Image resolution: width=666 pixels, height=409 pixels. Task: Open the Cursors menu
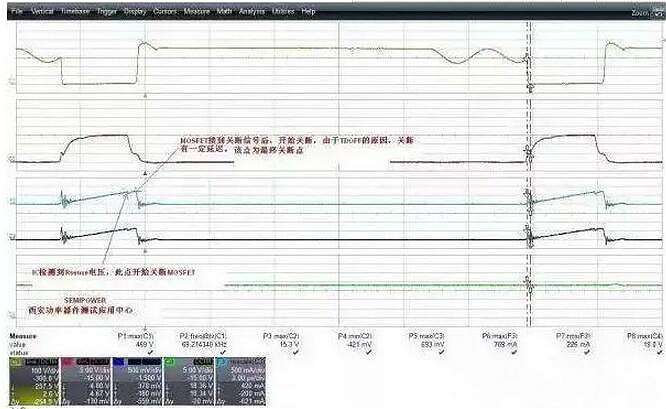[x=164, y=11]
